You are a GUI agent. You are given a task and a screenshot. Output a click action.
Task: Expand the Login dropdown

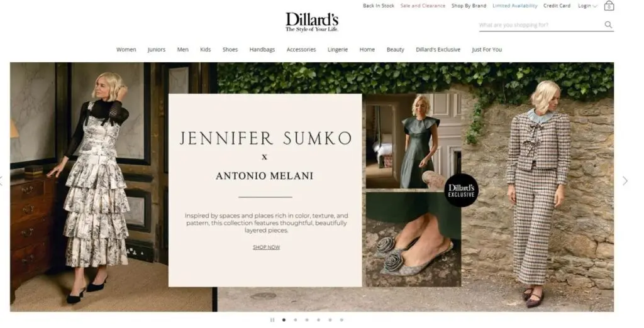588,6
